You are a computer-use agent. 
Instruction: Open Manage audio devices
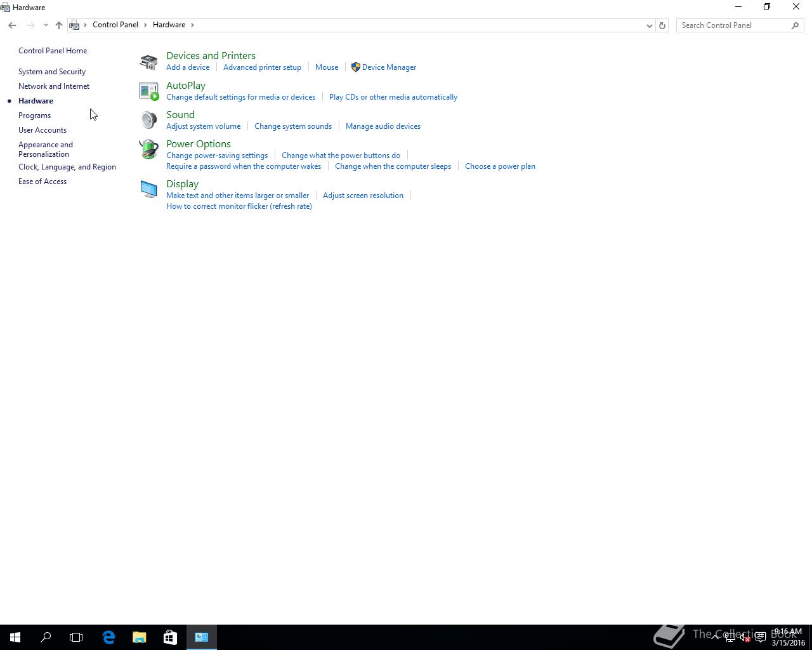click(383, 126)
